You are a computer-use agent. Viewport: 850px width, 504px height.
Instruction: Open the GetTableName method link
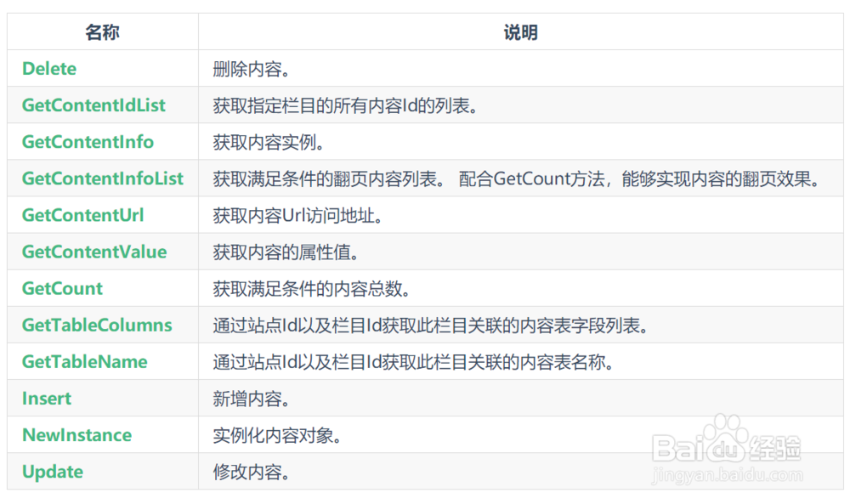click(x=84, y=361)
